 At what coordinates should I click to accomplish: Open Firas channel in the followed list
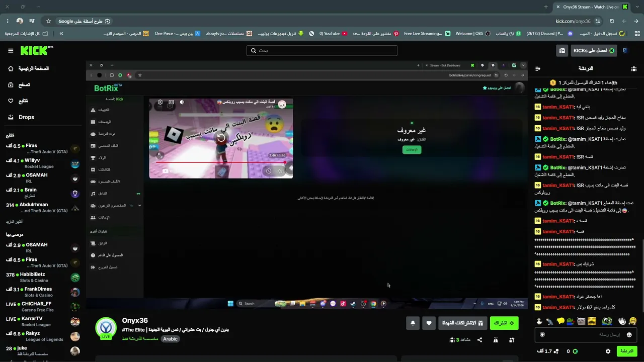coord(43,148)
